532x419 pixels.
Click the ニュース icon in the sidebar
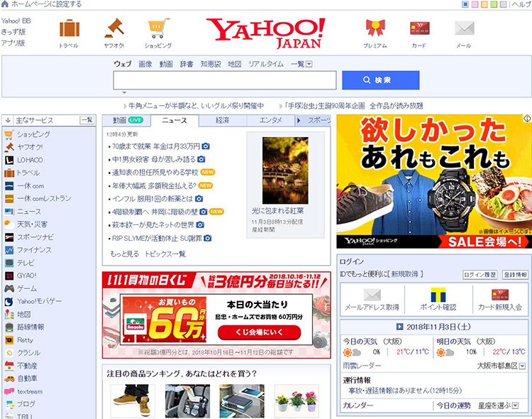pos(9,212)
